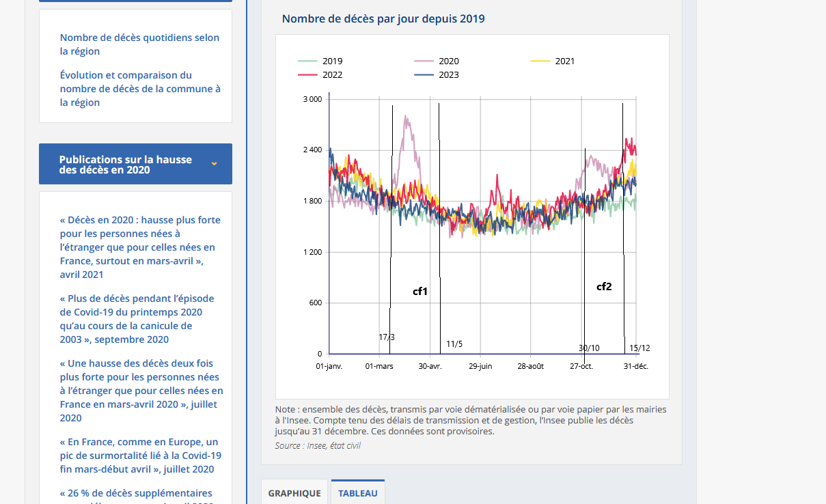Switch to the TABLEAU tab
This screenshot has width=826, height=504.
(358, 493)
